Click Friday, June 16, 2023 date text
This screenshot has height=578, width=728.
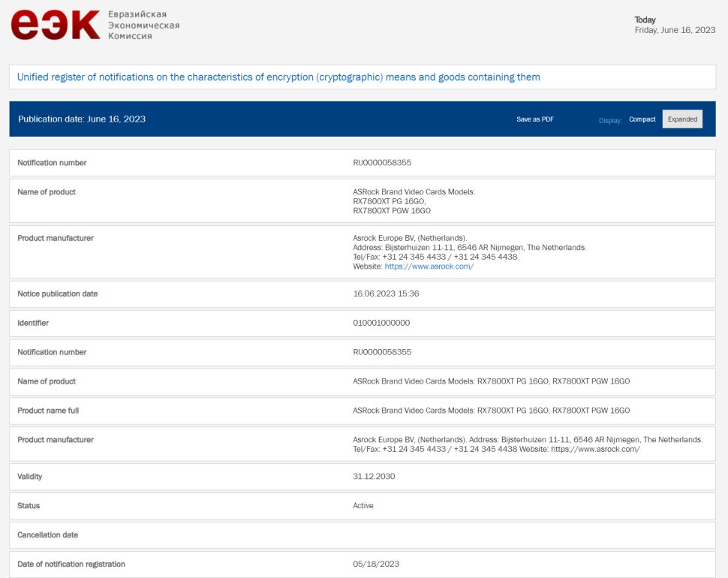(675, 30)
